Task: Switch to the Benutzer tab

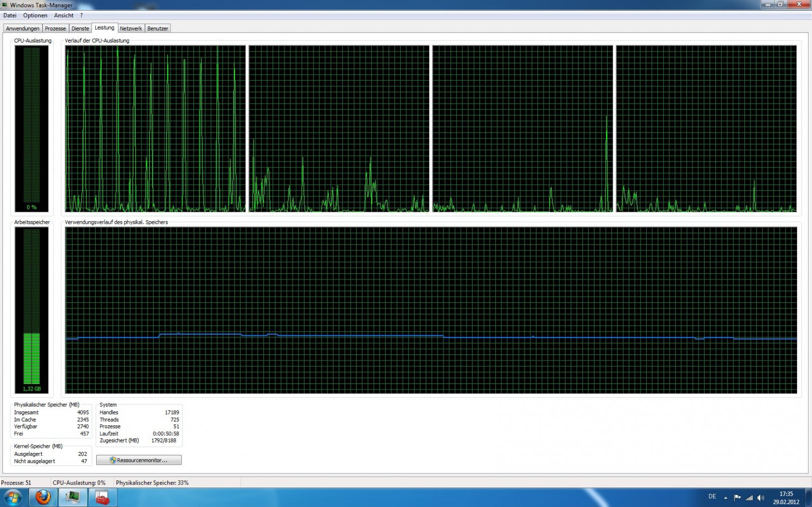Action: (158, 29)
